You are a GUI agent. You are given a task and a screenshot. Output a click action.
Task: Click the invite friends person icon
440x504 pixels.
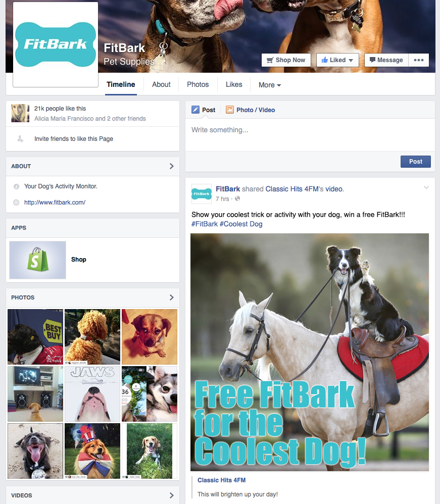20,139
